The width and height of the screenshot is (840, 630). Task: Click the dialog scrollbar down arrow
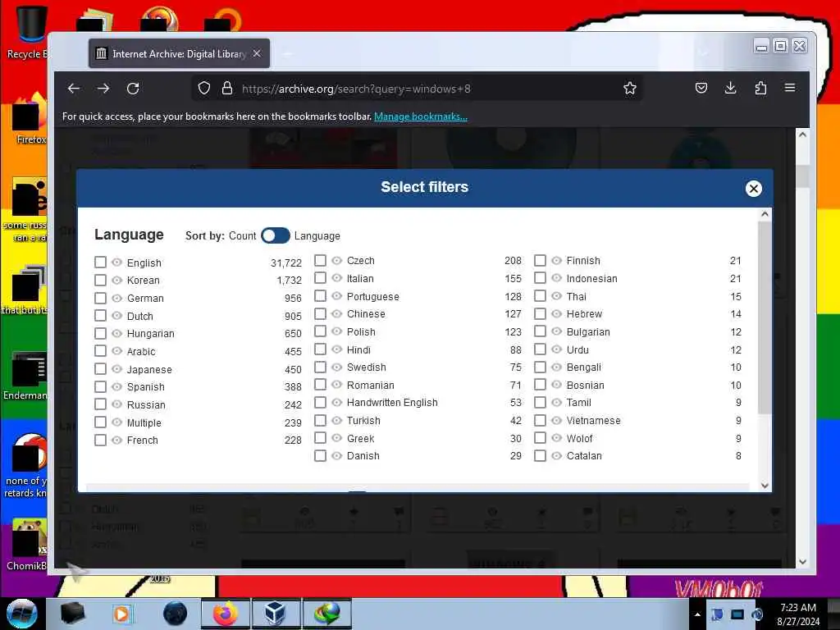pos(765,486)
